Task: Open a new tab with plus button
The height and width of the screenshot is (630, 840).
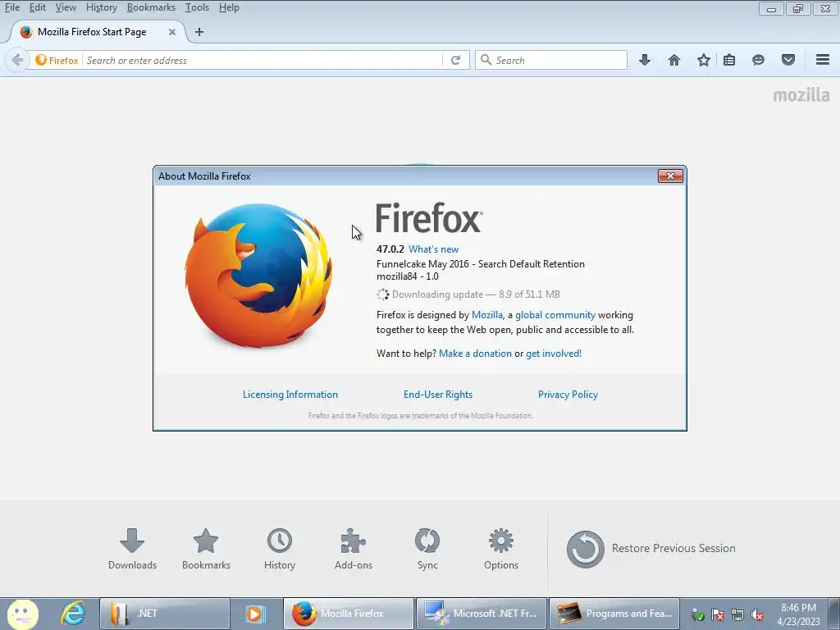Action: (199, 32)
